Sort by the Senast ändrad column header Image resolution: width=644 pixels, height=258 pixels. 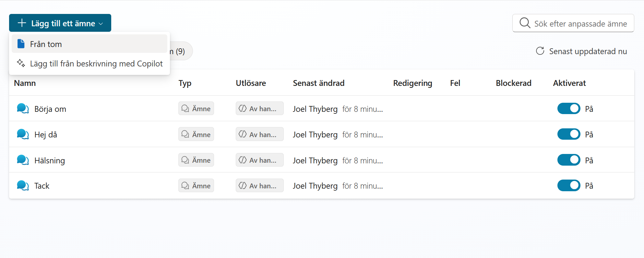coord(319,83)
